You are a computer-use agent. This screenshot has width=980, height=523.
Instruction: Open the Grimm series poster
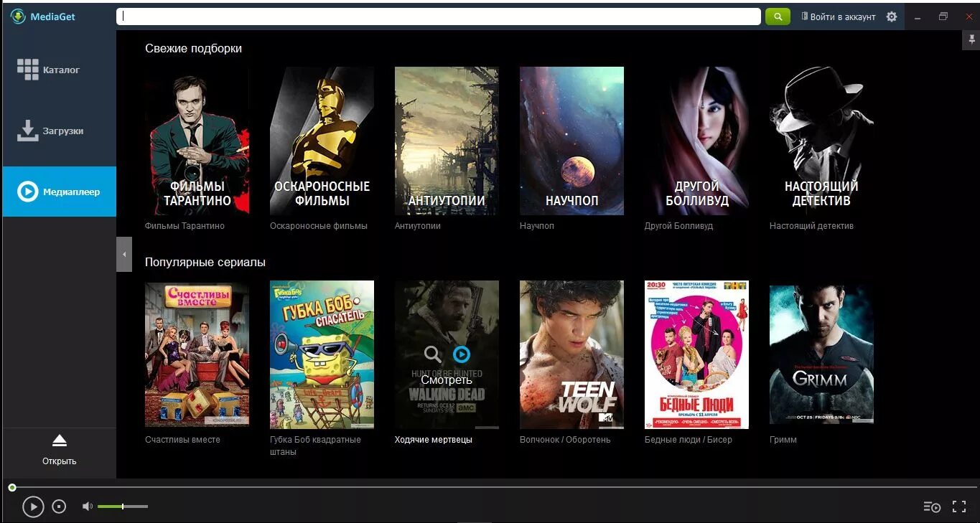[821, 354]
